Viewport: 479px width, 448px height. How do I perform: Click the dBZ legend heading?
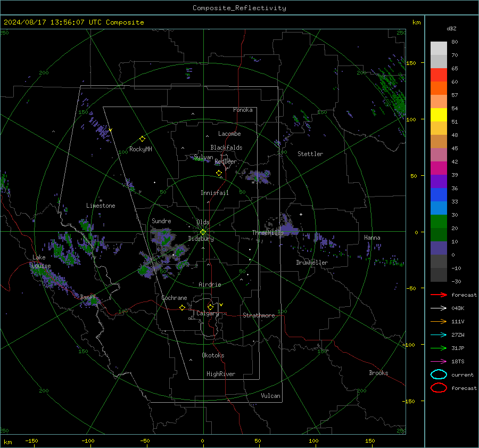coord(451,28)
